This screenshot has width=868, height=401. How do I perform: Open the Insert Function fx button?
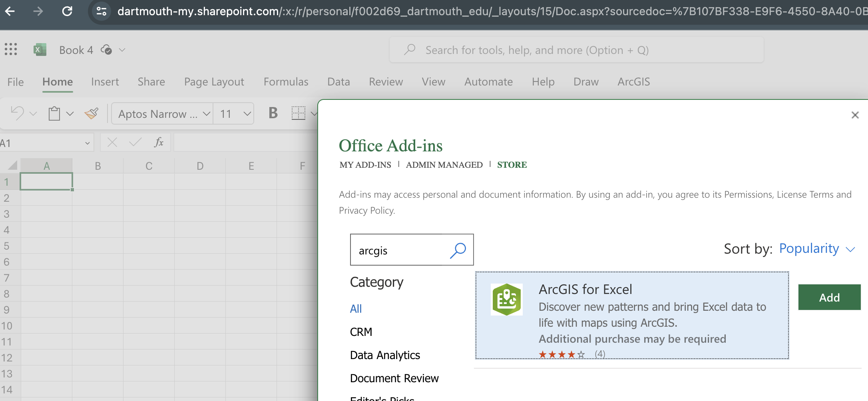point(159,142)
